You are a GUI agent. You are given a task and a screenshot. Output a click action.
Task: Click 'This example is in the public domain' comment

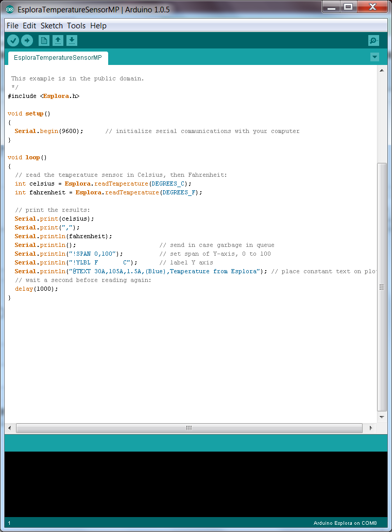click(x=77, y=78)
